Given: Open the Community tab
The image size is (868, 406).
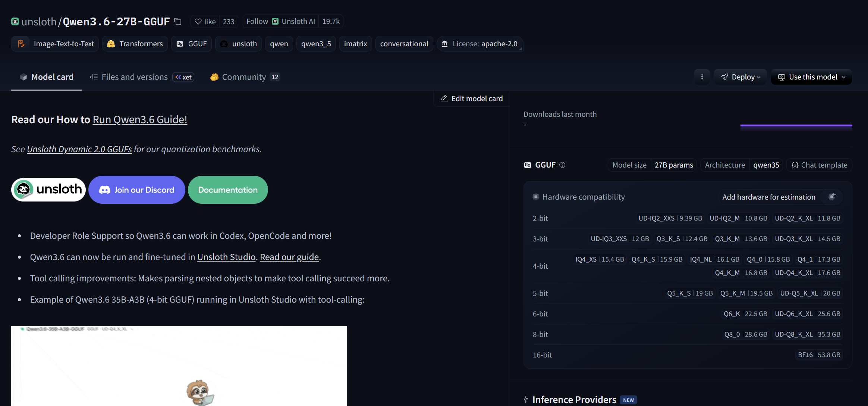Looking at the screenshot, I should [x=245, y=77].
